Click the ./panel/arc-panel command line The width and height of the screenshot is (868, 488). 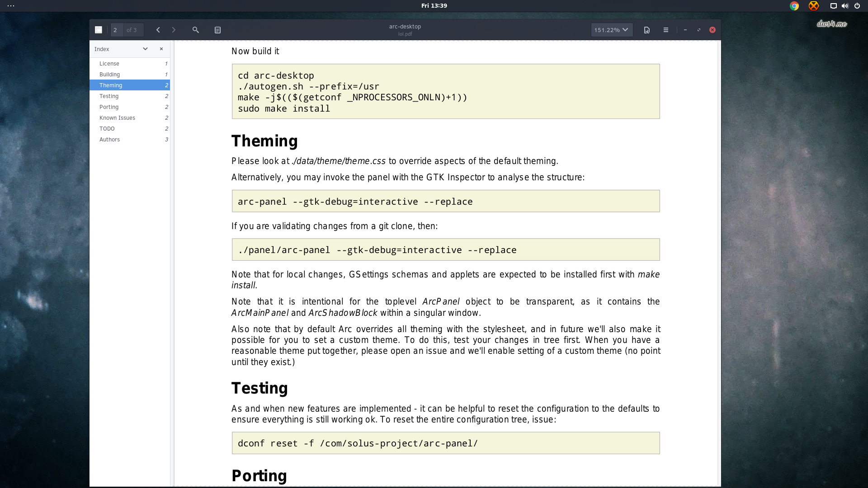tap(377, 250)
